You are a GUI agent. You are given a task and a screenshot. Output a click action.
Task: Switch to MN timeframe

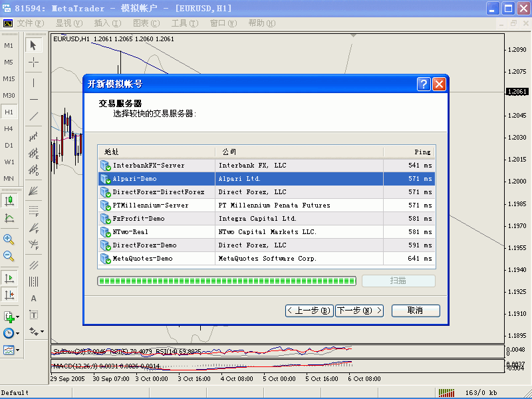tap(9, 178)
